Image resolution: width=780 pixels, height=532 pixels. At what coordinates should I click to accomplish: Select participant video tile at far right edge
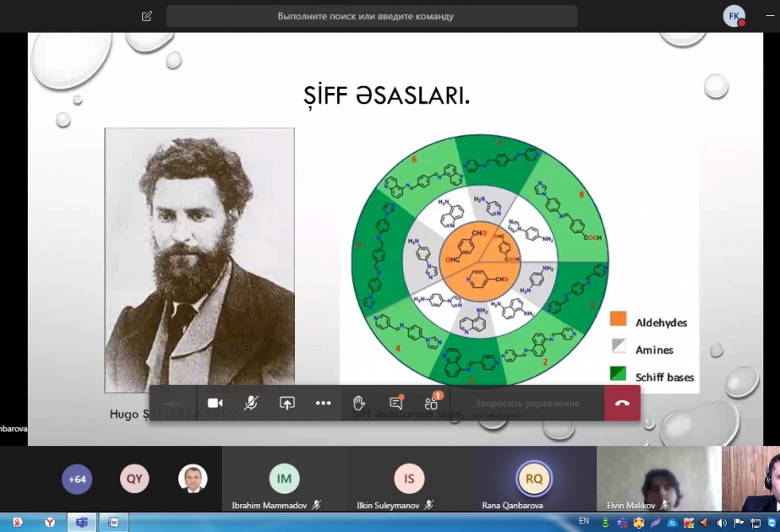(750, 479)
